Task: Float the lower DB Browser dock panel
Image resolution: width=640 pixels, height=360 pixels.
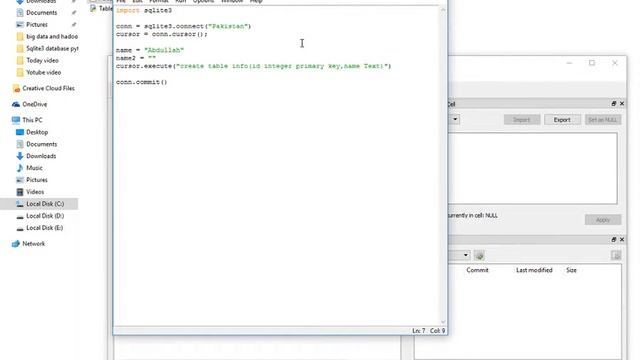Action: click(613, 240)
